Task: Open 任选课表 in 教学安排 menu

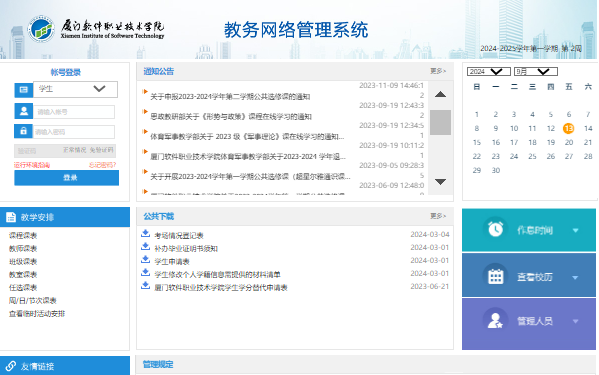Action: tap(23, 288)
